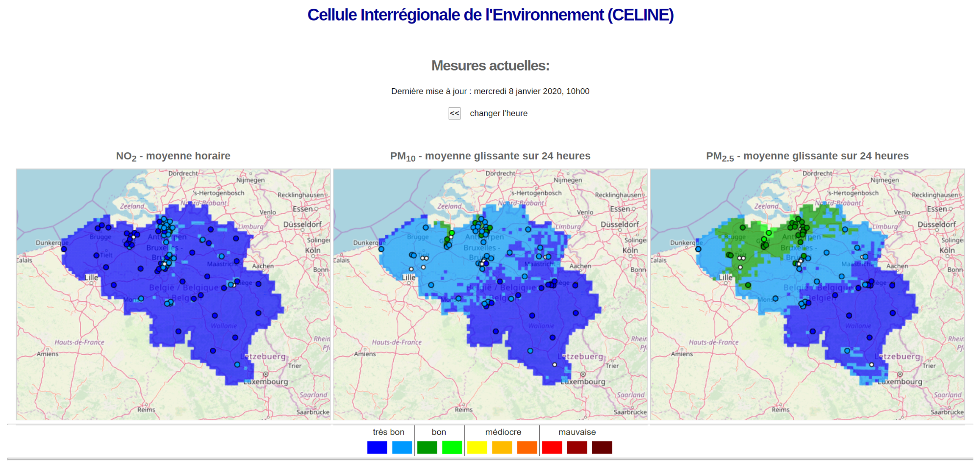The height and width of the screenshot is (461, 980).
Task: Select NO2 station marker next to Tielt
Action: (x=97, y=255)
